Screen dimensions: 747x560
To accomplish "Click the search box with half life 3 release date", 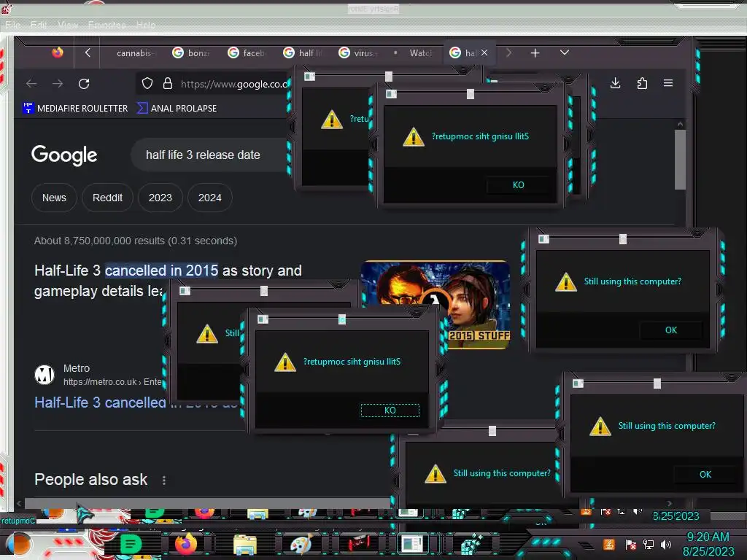I will click(209, 155).
